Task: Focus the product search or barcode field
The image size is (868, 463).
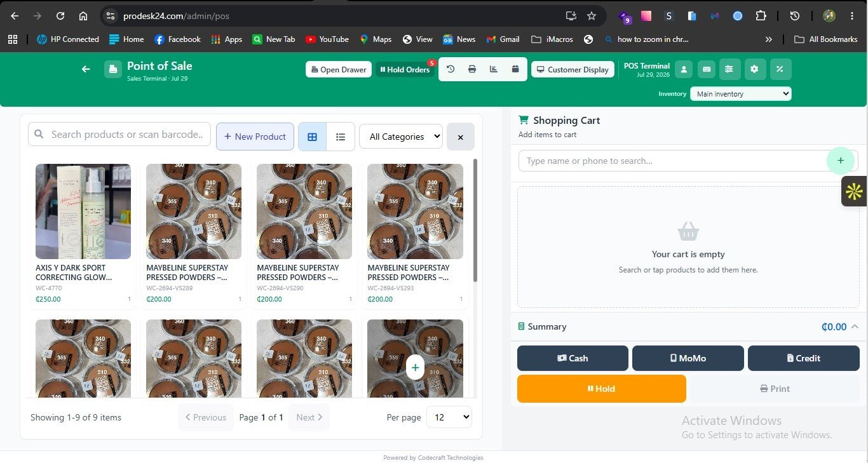Action: pyautogui.click(x=119, y=134)
